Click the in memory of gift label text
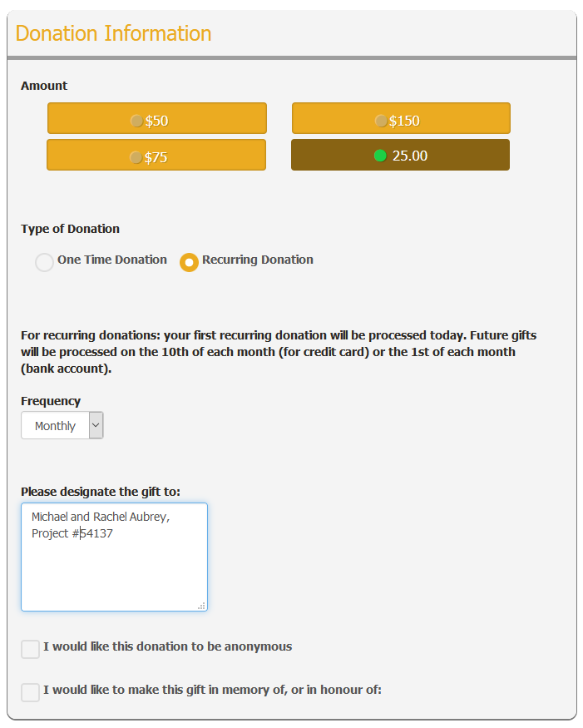This screenshot has width=583, height=728. click(212, 690)
